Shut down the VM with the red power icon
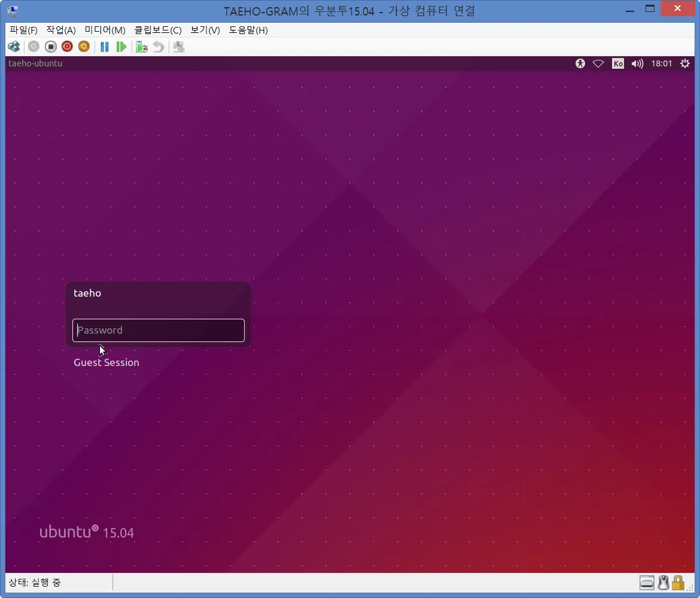Viewport: 700px width, 598px height. [67, 47]
